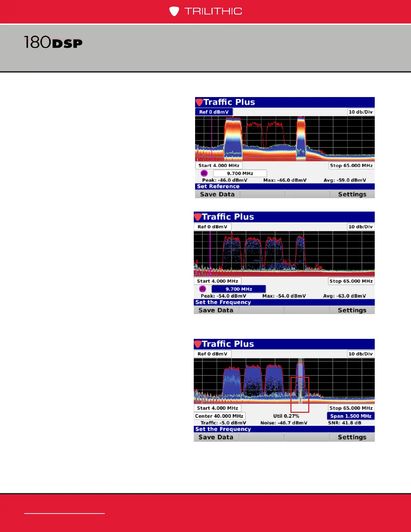Screen dimensions: 411x532
Task: Select Stop 65.000 MHz in the middle screen
Action: click(351, 281)
